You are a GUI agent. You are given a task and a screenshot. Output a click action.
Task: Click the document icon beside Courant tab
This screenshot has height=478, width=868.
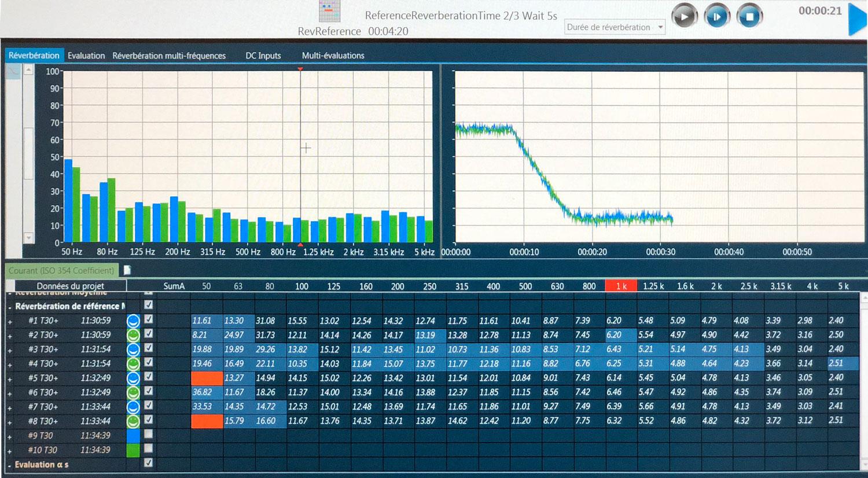point(127,270)
